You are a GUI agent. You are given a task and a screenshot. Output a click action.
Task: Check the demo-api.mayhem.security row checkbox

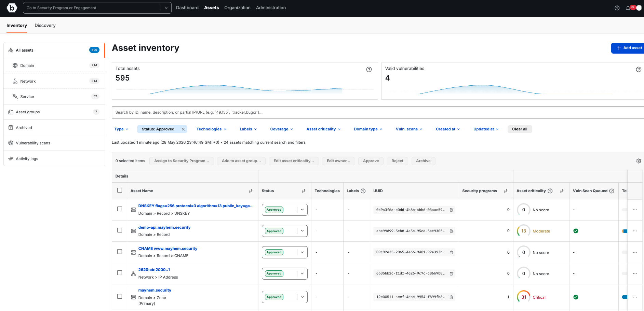[120, 230]
